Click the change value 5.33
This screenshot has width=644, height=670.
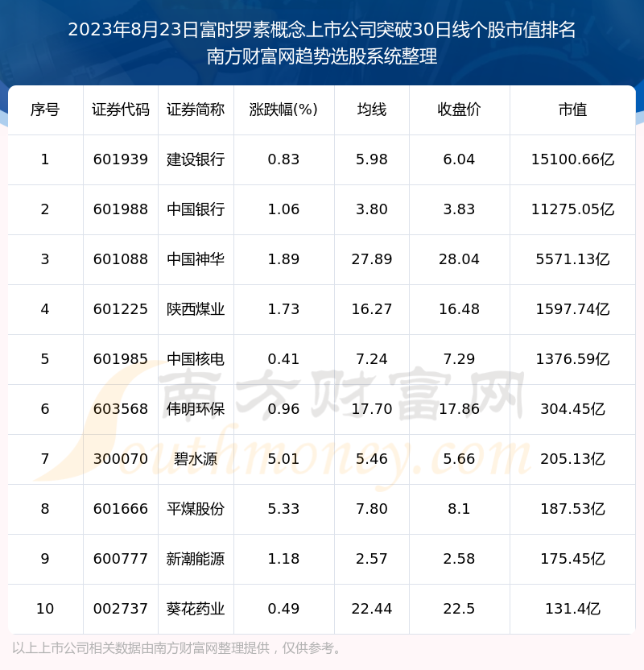click(283, 509)
